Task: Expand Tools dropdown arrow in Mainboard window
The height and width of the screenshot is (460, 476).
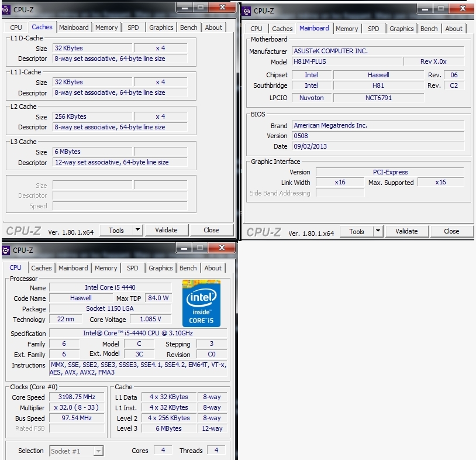Action: point(378,231)
